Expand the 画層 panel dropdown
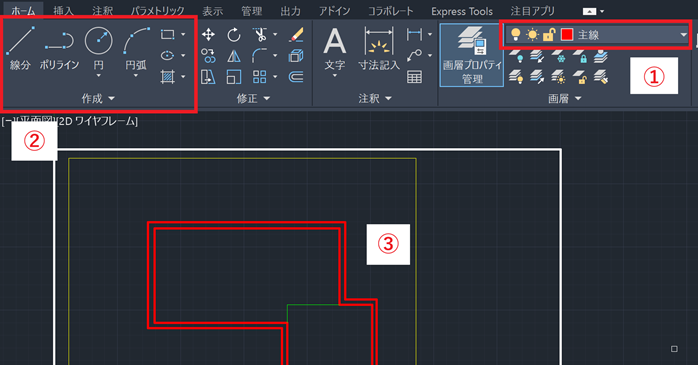The image size is (698, 365). 578,98
